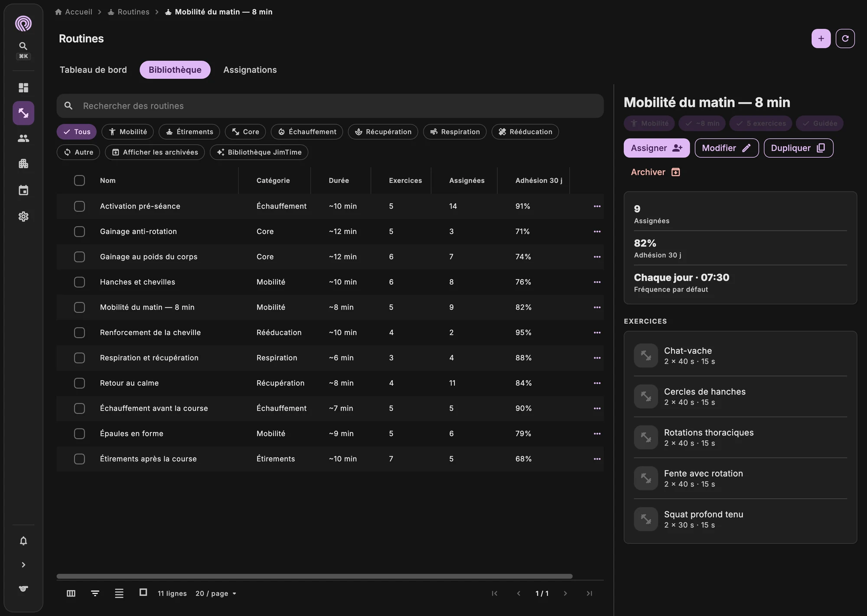Open row menu for Activation pré-séance
867x616 pixels.
pos(597,206)
